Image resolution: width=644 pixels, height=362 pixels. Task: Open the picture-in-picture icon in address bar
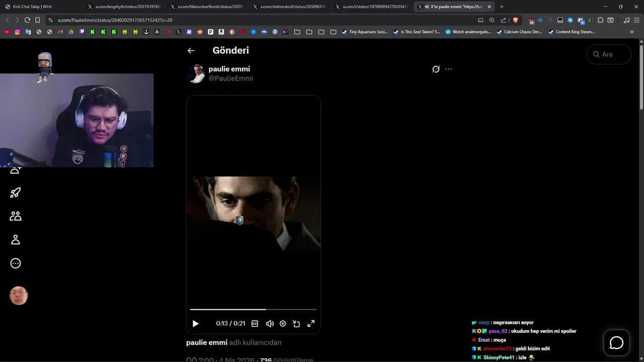click(x=480, y=20)
